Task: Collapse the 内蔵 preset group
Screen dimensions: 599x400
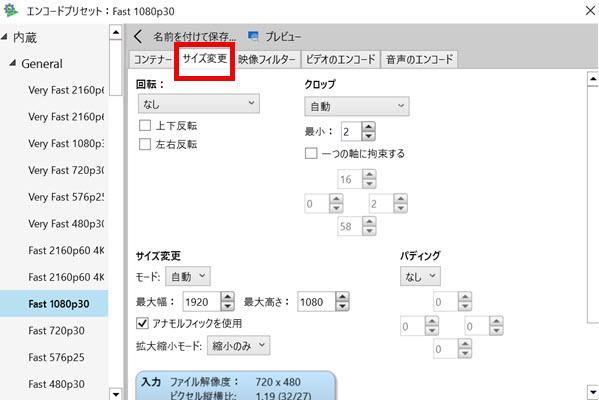Action: tap(5, 37)
